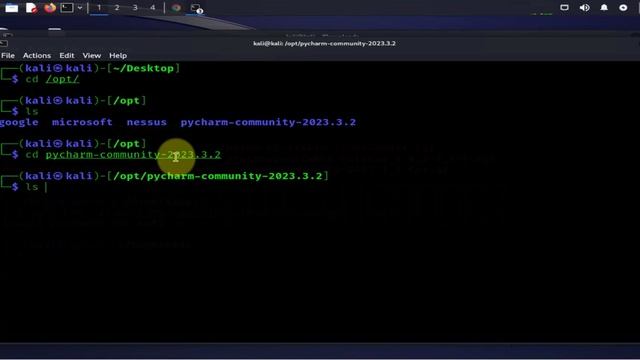The height and width of the screenshot is (360, 640).
Task: Open the Help menu in terminal
Action: coord(118,56)
